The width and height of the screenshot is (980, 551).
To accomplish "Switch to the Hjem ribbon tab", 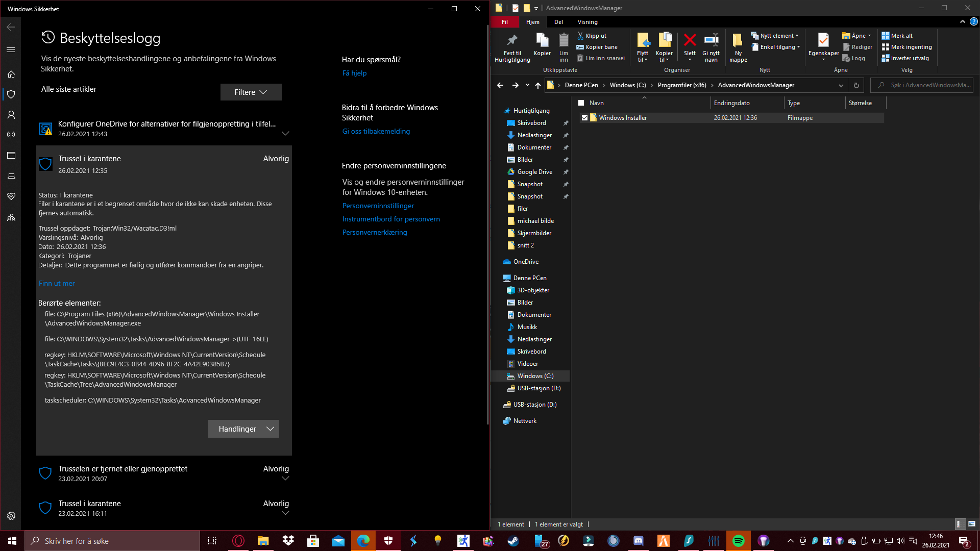I will point(533,22).
